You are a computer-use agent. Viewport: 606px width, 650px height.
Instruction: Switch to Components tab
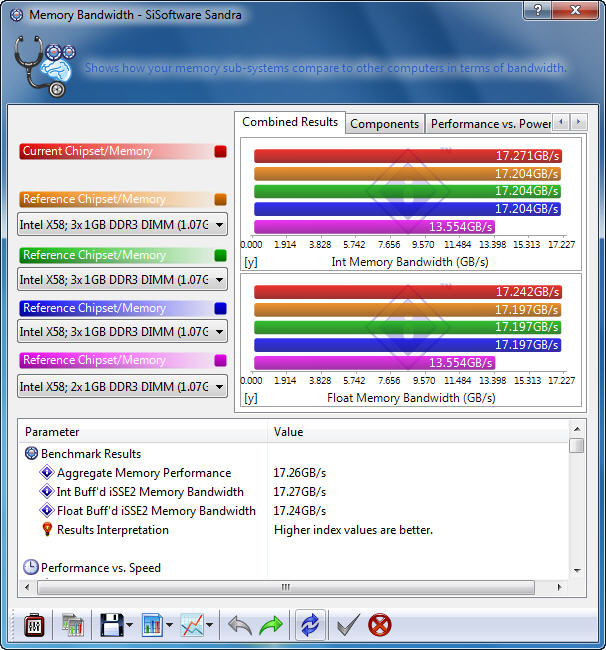click(x=385, y=124)
